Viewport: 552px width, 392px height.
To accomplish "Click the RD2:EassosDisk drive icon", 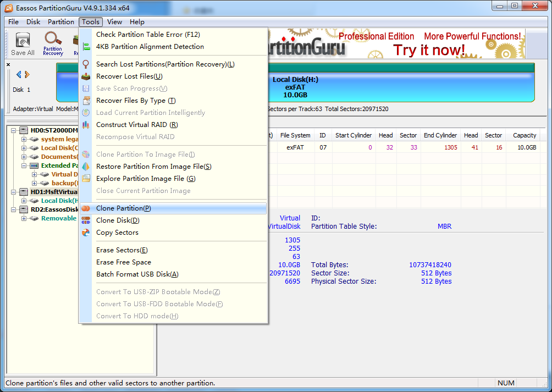I will tap(24, 209).
